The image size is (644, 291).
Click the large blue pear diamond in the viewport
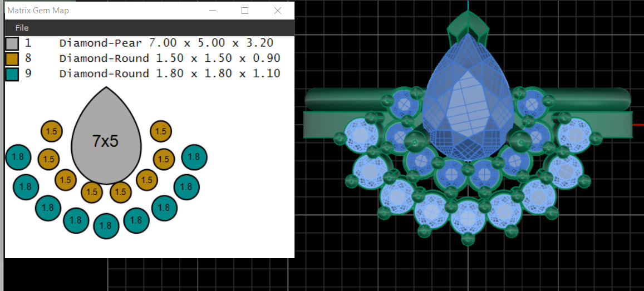pos(468,97)
